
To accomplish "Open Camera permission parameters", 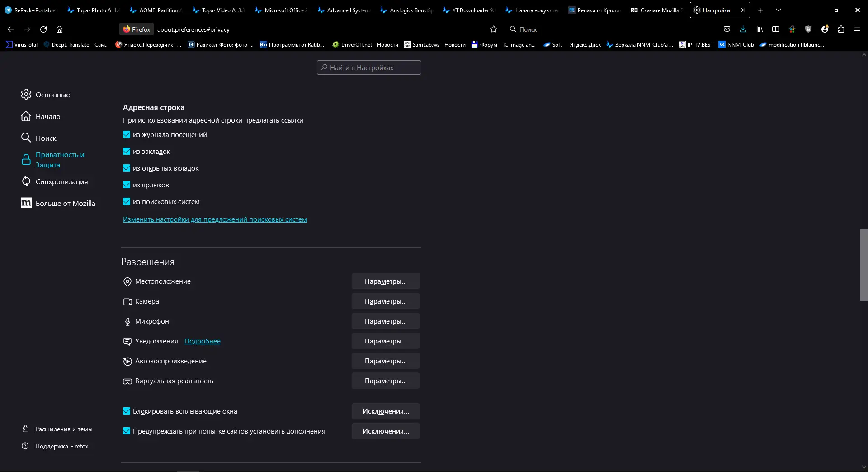I will [x=386, y=301].
